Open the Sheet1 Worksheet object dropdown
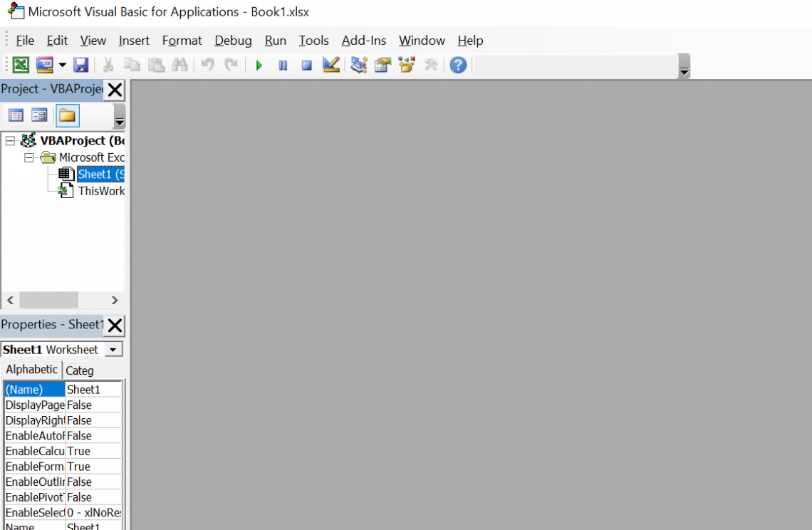812x530 pixels. (x=113, y=350)
